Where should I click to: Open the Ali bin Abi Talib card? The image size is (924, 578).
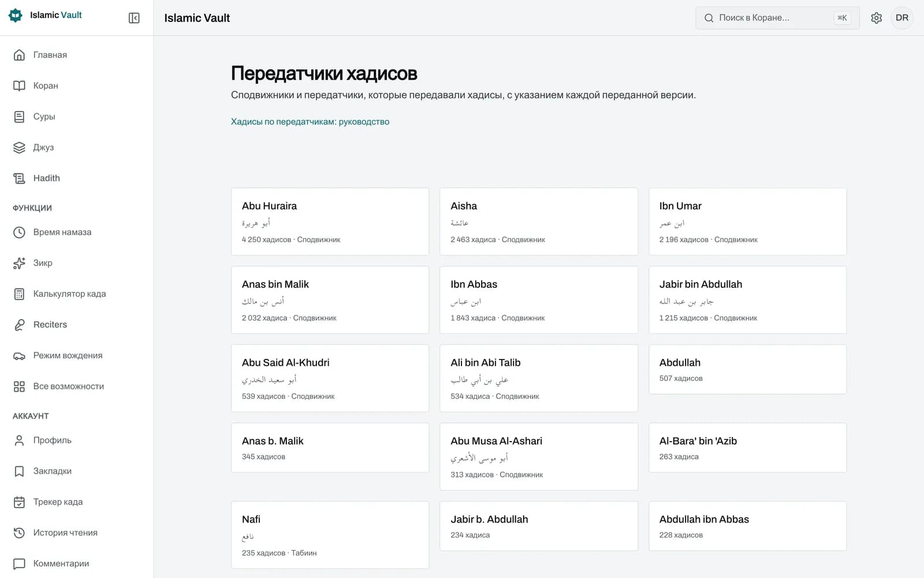[539, 378]
